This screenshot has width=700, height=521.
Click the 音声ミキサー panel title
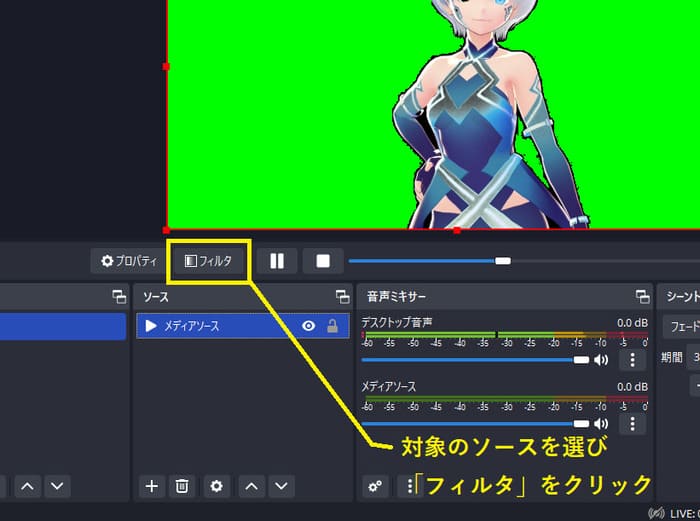point(396,296)
